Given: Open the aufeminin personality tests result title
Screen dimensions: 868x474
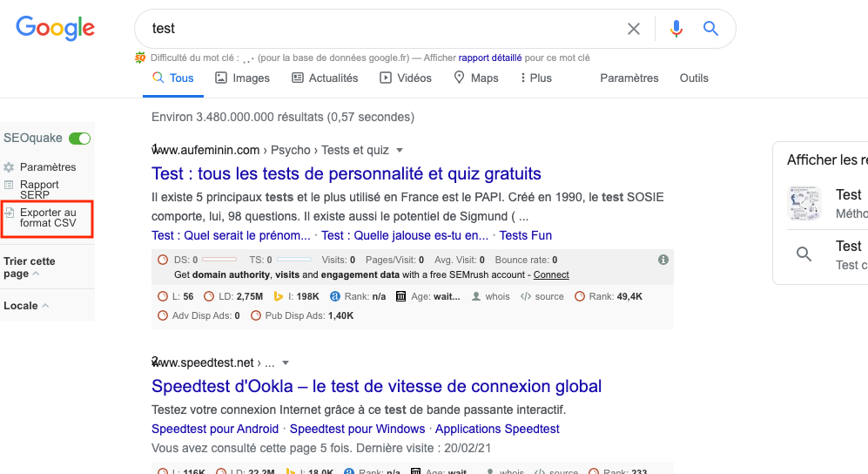Looking at the screenshot, I should tap(347, 174).
